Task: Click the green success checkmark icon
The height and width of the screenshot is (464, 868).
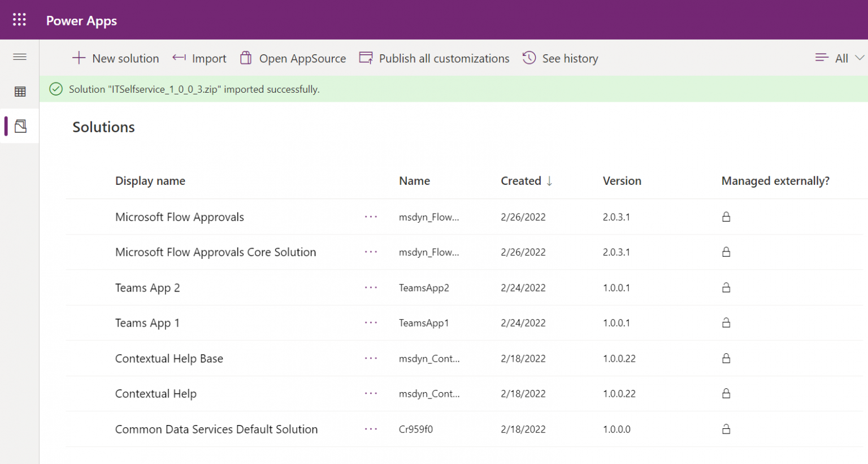Action: pos(56,89)
